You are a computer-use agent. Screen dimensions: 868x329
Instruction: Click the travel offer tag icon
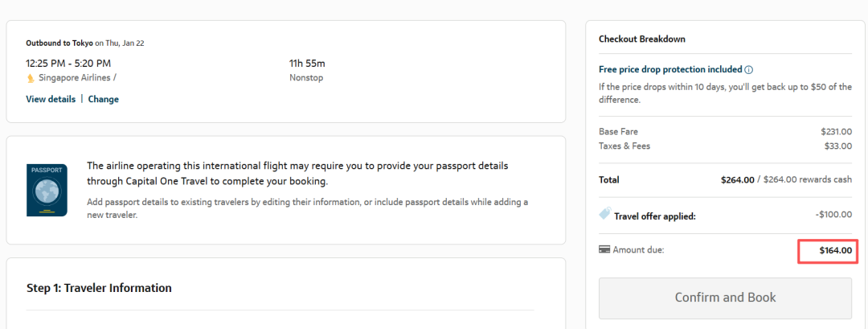pos(605,214)
